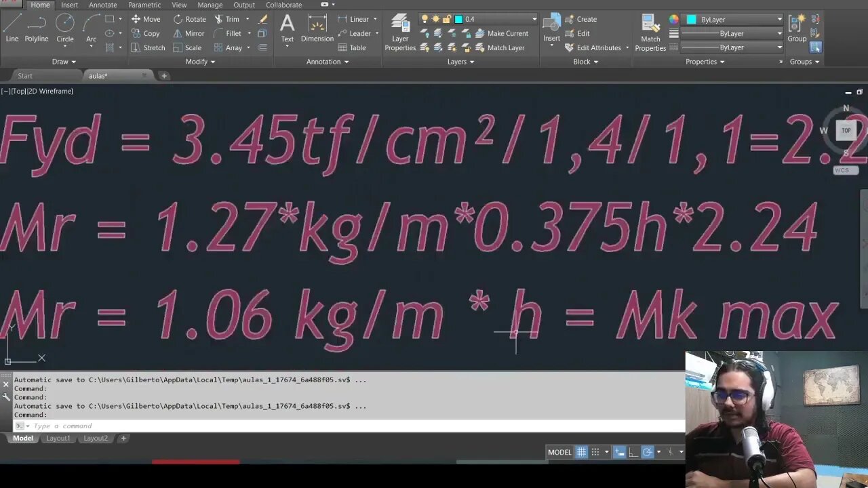Screen dimensions: 868x488
Task: Open the Layer Properties manager
Action: 400,33
